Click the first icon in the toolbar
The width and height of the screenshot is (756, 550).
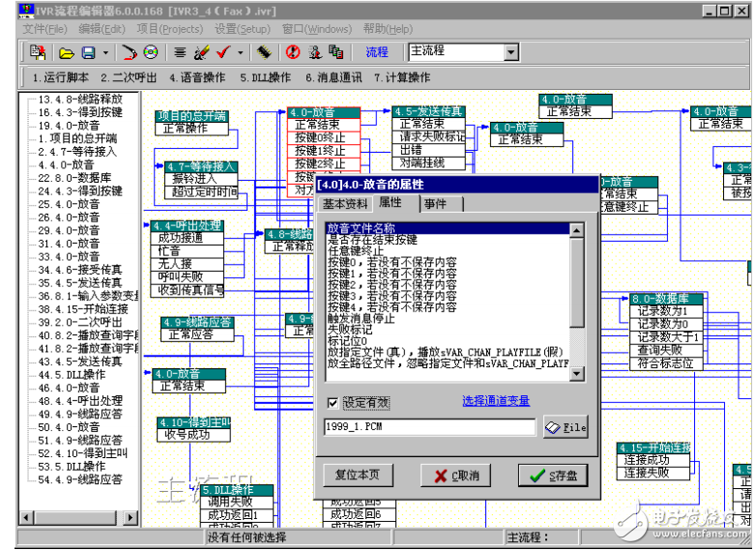click(x=38, y=52)
